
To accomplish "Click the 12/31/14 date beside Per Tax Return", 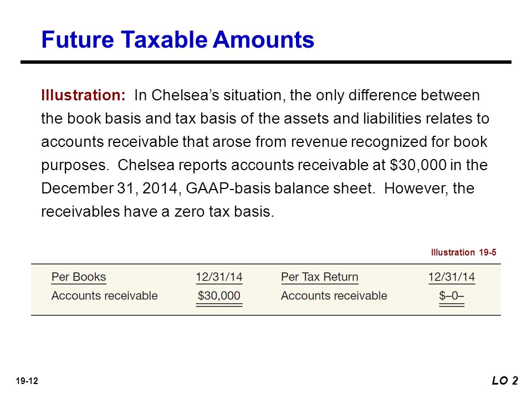I will click(x=452, y=277).
